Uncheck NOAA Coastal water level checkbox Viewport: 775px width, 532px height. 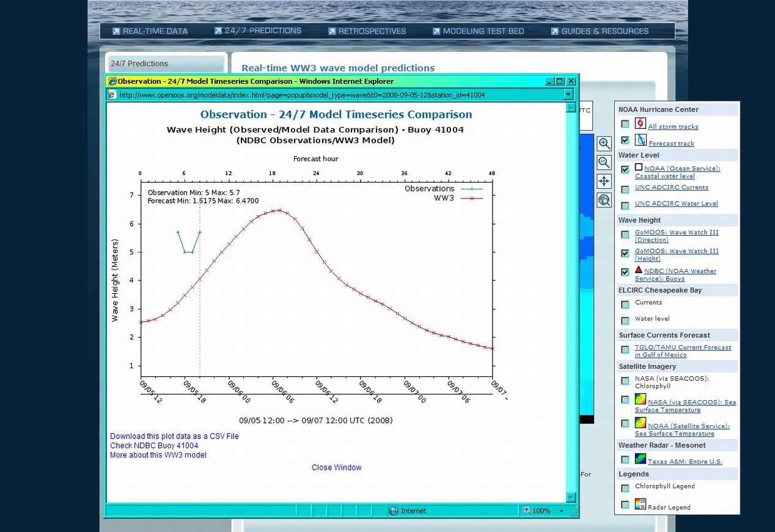coord(625,170)
